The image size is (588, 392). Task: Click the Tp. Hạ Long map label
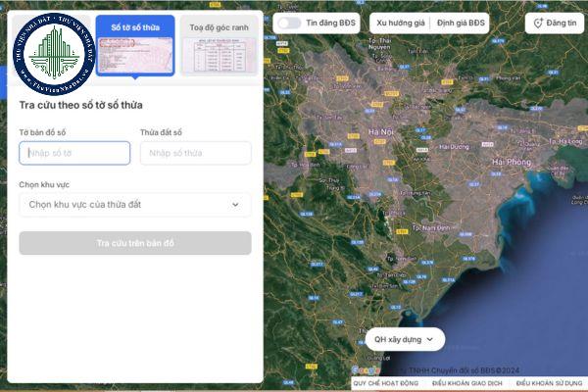coord(565,141)
